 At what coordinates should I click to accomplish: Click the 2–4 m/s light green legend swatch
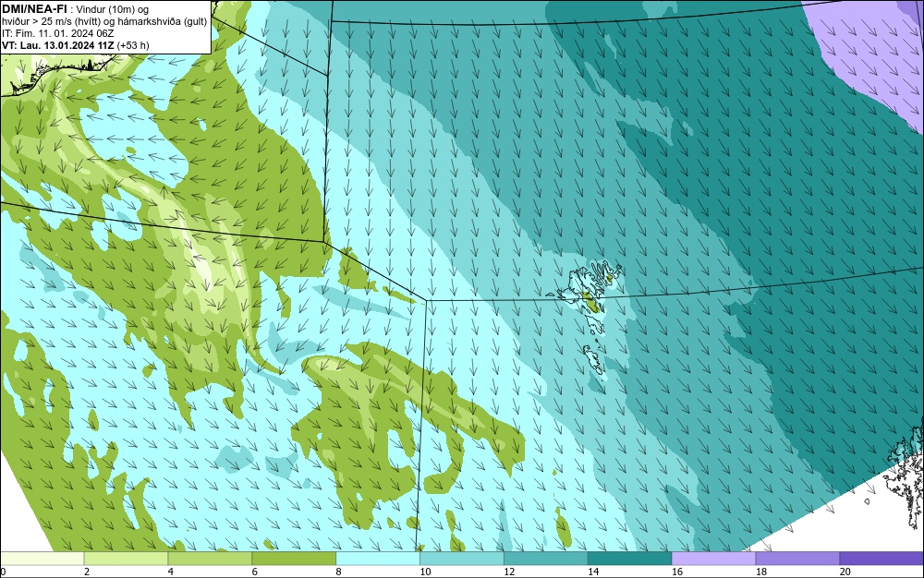(x=126, y=558)
